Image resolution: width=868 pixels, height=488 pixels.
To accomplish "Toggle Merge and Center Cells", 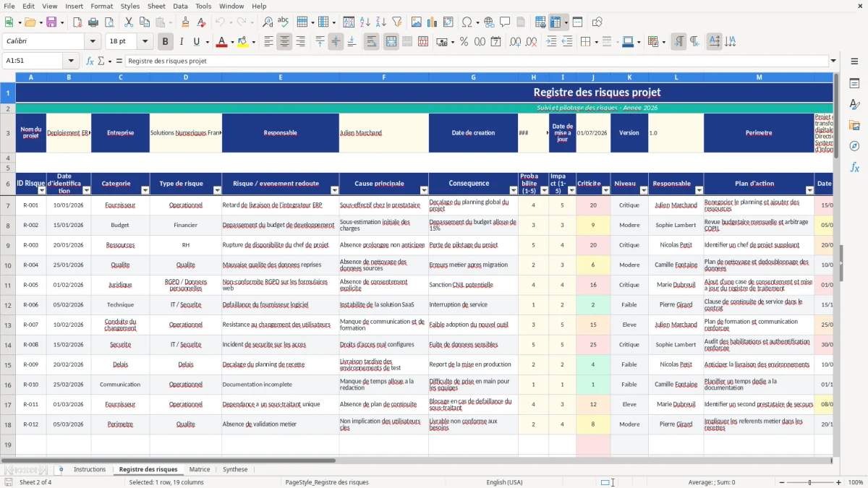I will [391, 42].
